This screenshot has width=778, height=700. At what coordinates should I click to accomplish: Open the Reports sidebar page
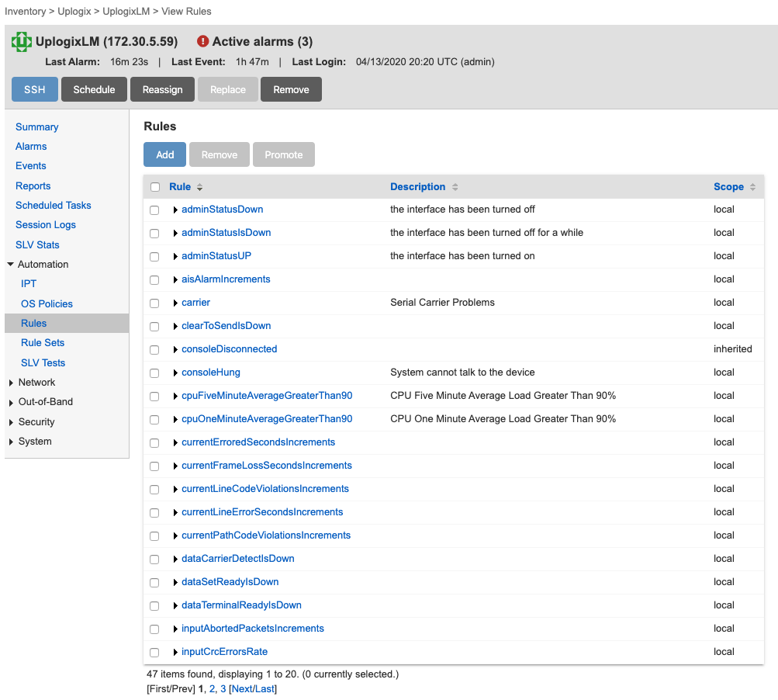point(33,185)
